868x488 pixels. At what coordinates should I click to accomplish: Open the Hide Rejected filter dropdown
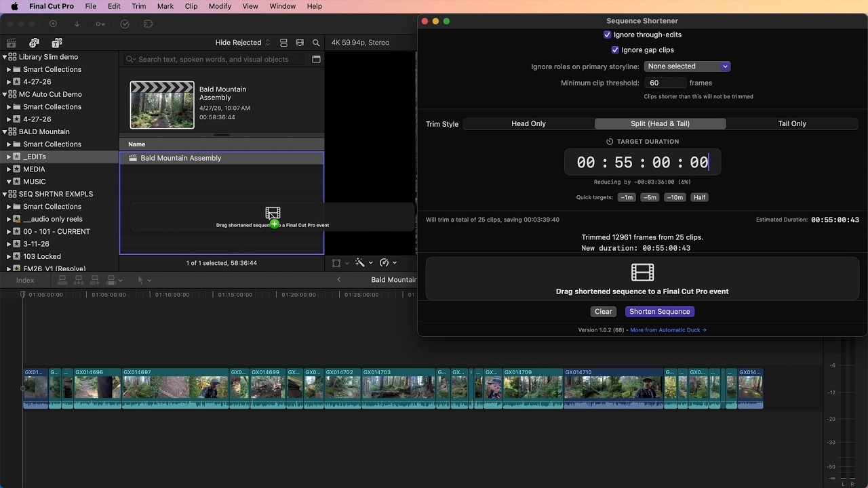pos(242,43)
